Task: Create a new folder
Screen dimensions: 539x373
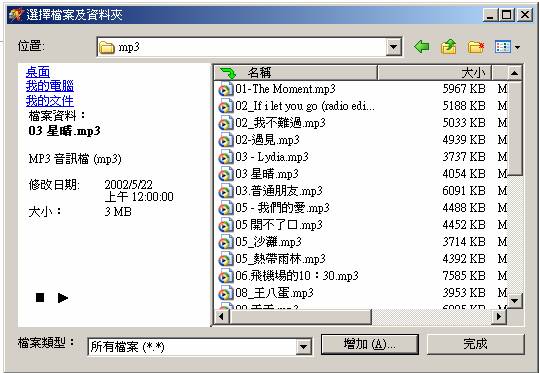Action: [x=476, y=47]
